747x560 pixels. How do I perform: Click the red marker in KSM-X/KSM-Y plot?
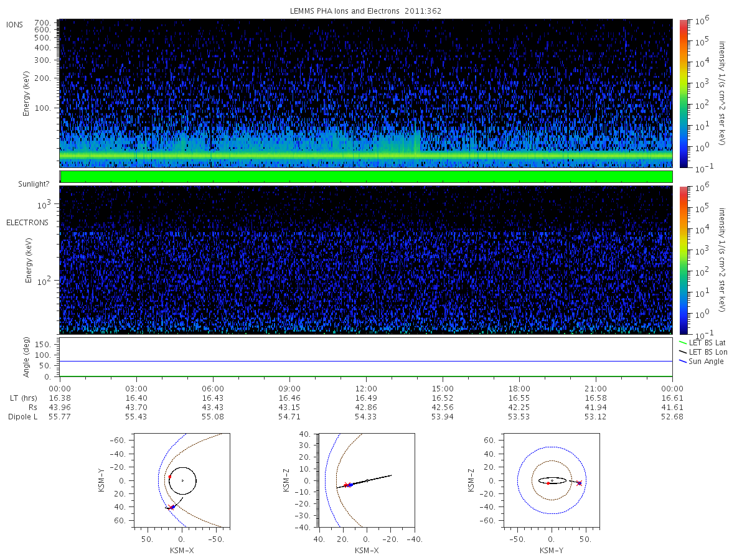[x=169, y=476]
